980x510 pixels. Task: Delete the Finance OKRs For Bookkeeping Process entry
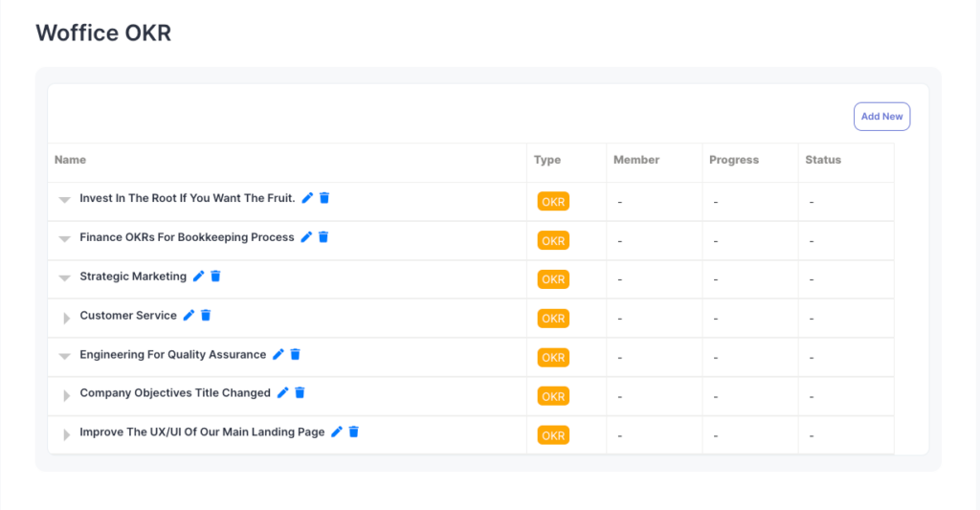pos(323,237)
